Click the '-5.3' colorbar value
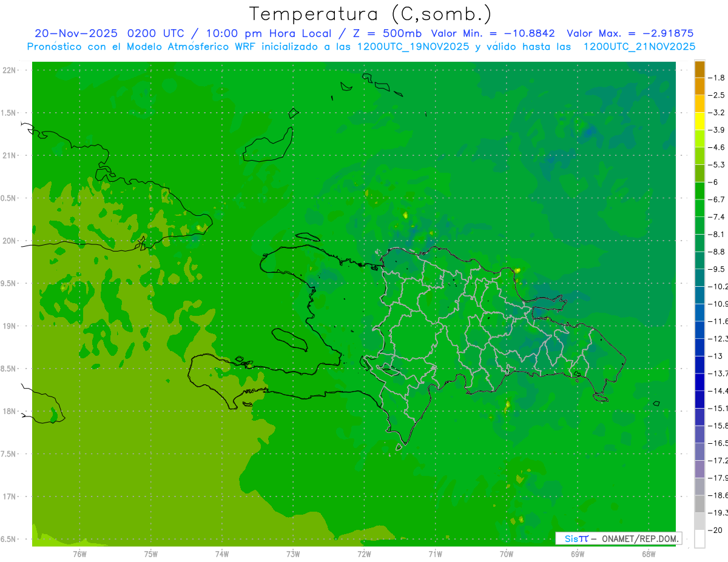This screenshot has width=728, height=562. tap(717, 164)
